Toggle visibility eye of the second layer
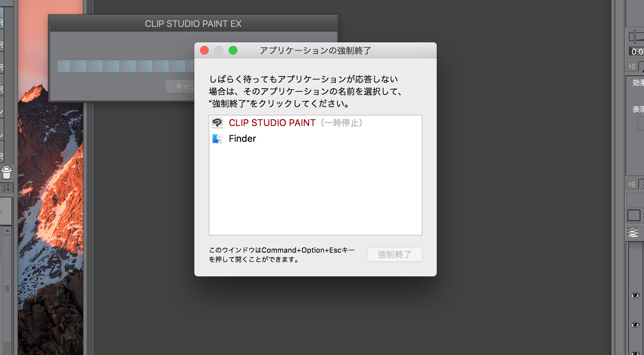 point(635,325)
